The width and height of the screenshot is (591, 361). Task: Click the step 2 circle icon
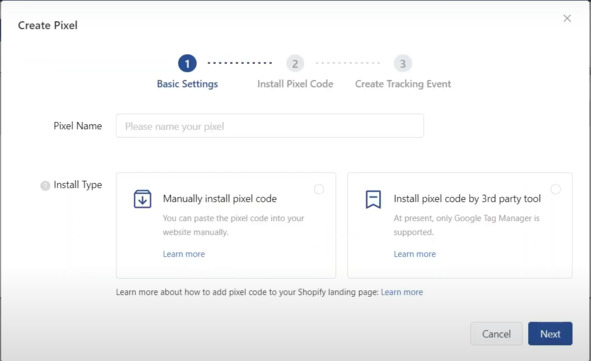(x=295, y=63)
